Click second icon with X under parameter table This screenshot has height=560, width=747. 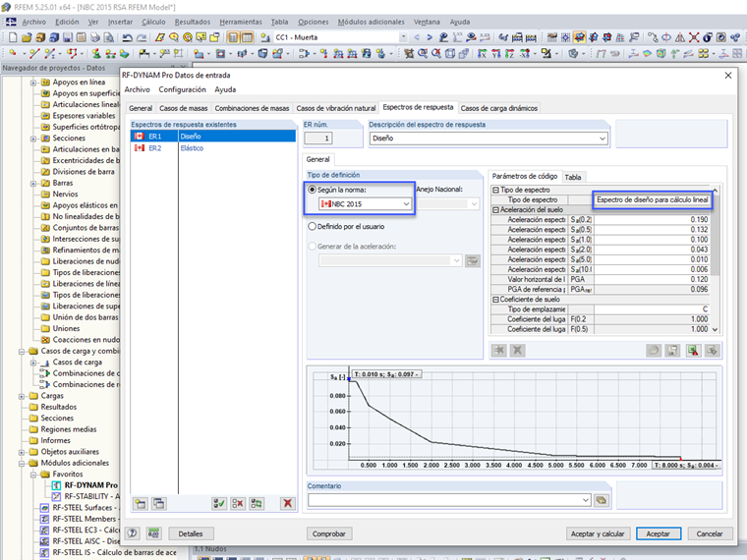(517, 351)
